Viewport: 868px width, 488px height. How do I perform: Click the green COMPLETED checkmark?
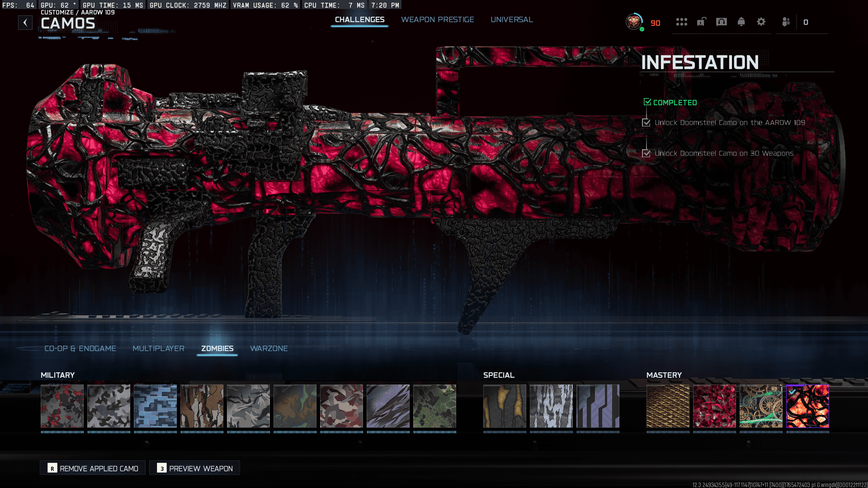(647, 102)
